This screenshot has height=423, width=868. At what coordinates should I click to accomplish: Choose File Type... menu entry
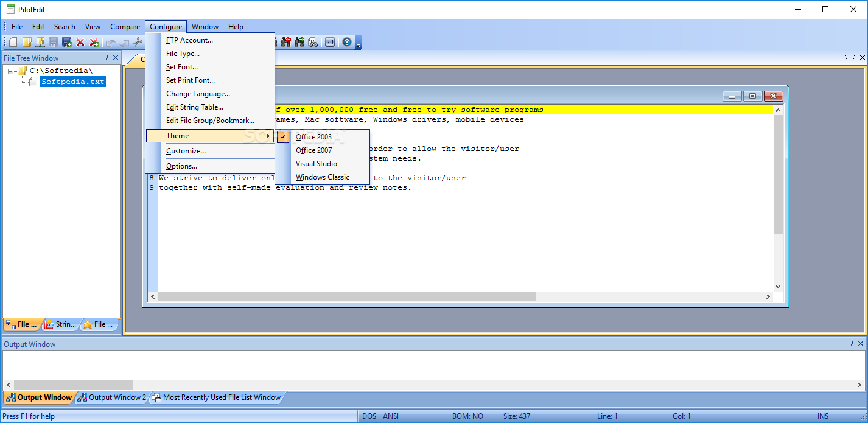[x=210, y=54]
